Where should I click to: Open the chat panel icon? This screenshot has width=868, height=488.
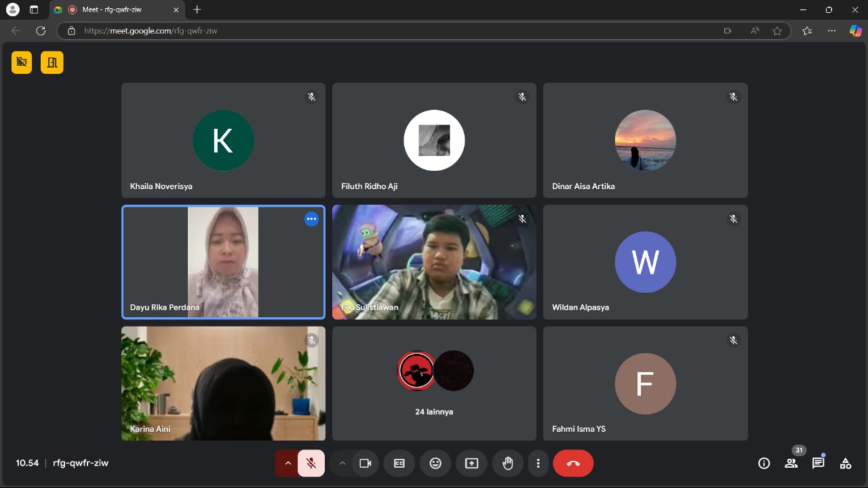point(818,464)
